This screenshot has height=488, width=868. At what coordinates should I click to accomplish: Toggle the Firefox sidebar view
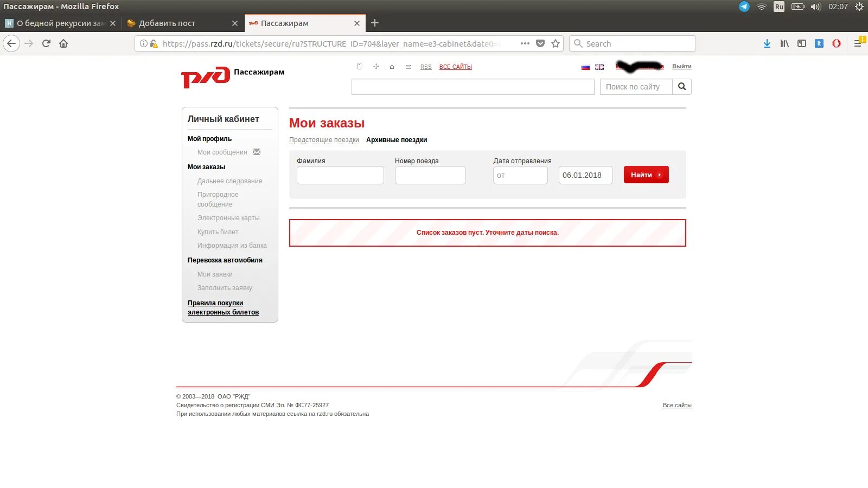click(x=802, y=43)
